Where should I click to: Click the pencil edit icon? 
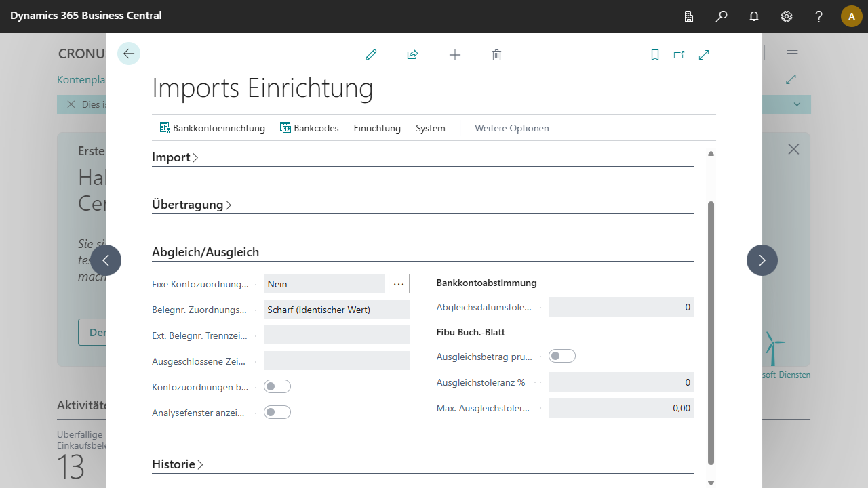coord(370,55)
